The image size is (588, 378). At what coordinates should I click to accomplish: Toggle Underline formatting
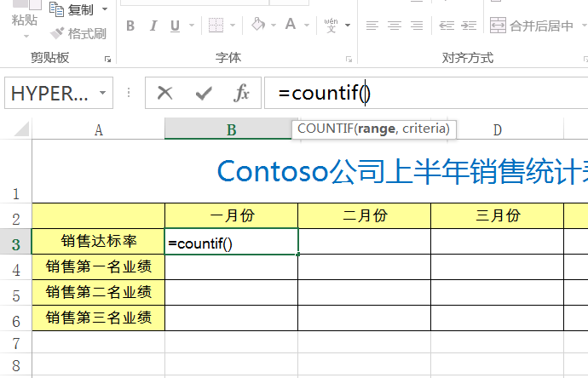coord(175,26)
